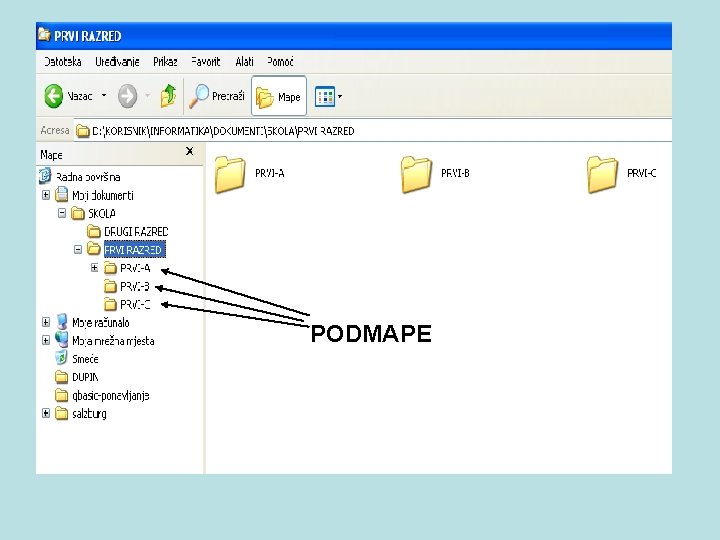Viewport: 720px width, 540px height.
Task: Select PRVI RAZRED in the tree
Action: tap(135, 250)
